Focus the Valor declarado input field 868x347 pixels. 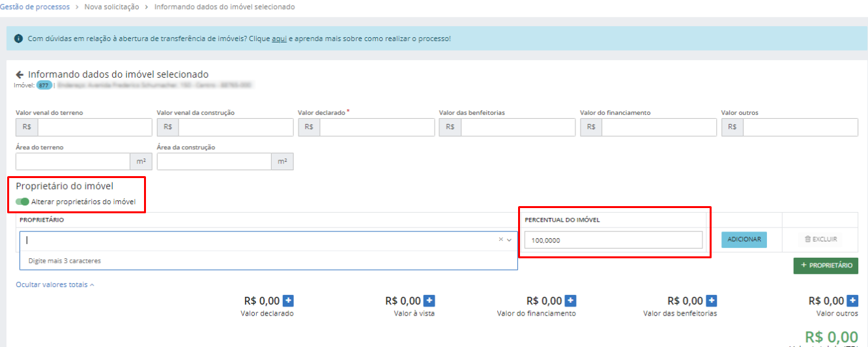click(x=377, y=127)
